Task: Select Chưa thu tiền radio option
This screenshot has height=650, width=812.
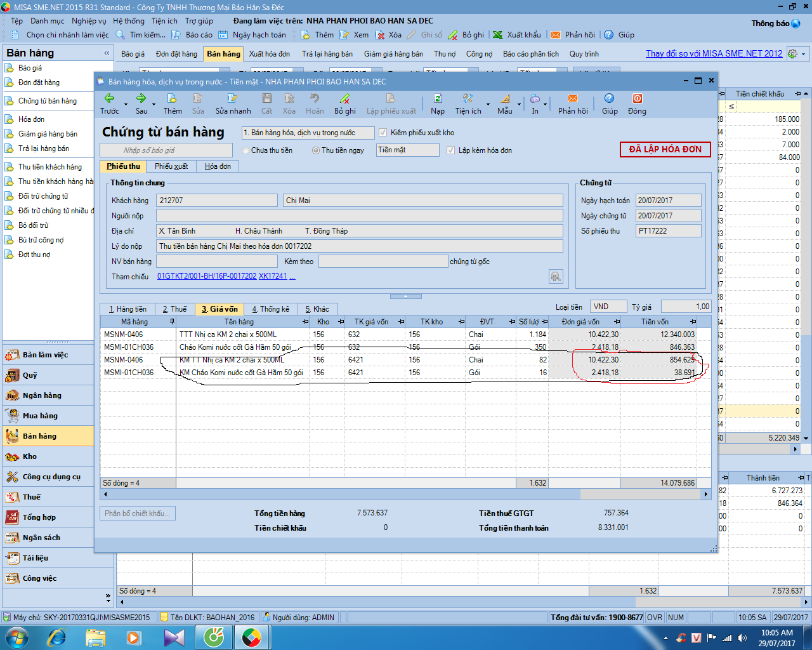Action: [246, 150]
